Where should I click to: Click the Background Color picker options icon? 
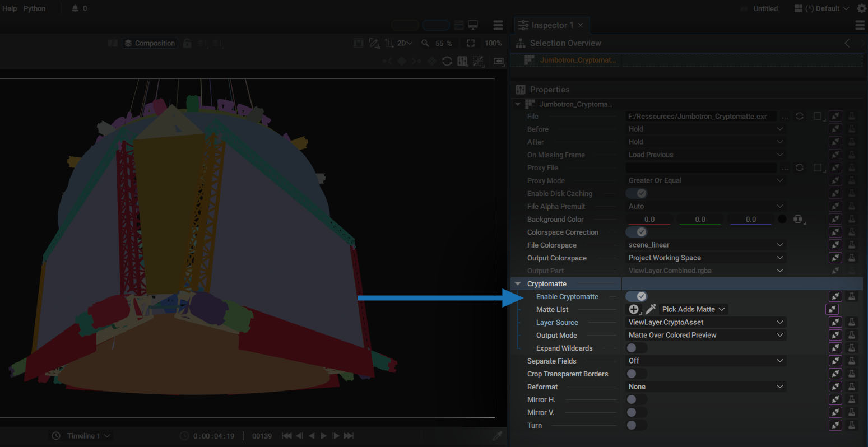click(x=799, y=219)
